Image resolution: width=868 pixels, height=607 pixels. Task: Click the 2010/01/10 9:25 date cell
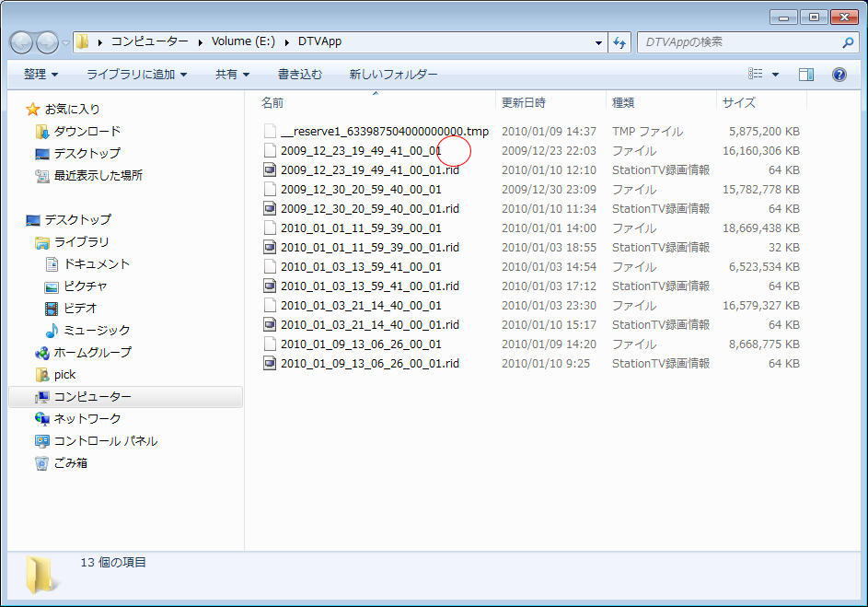coord(545,364)
